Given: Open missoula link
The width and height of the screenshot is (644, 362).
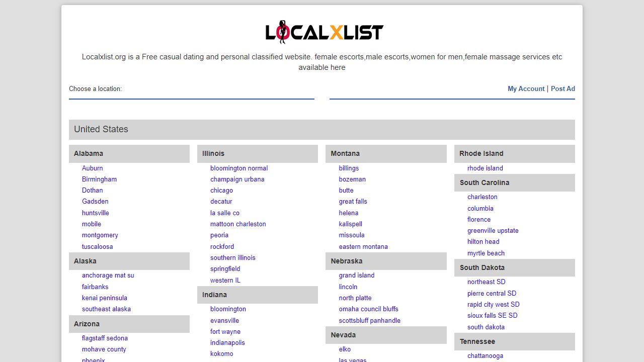Looking at the screenshot, I should pyautogui.click(x=352, y=235).
